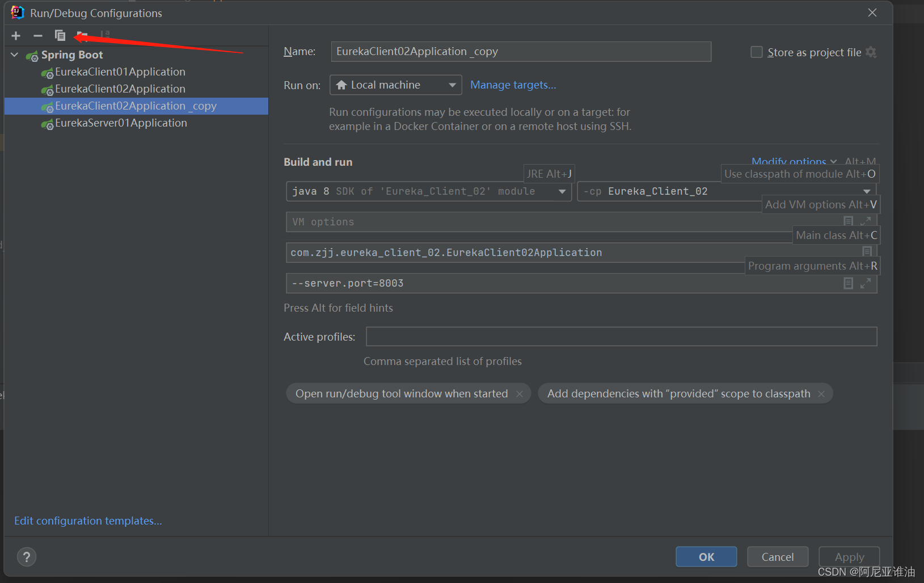Open Edit configuration templates link

(x=88, y=521)
